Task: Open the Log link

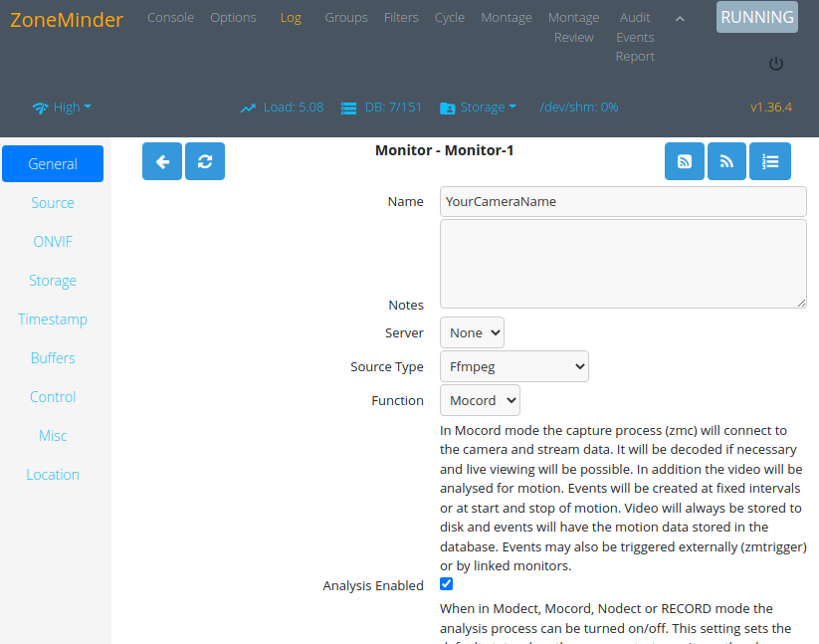Action: [291, 18]
